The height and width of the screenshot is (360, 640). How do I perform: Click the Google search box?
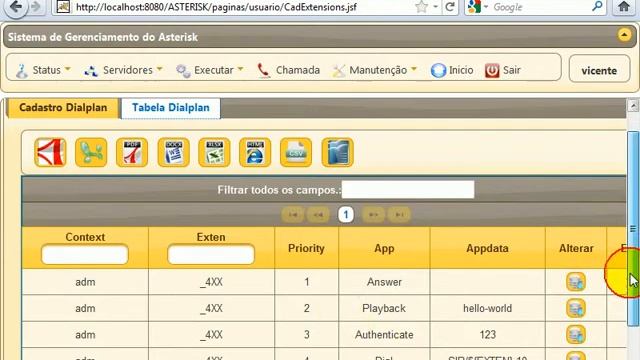[540, 7]
